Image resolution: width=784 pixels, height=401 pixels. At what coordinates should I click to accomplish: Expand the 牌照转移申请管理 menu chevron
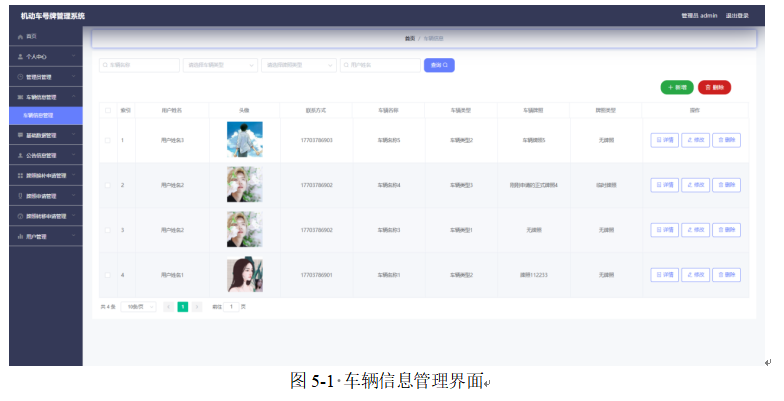tap(74, 216)
